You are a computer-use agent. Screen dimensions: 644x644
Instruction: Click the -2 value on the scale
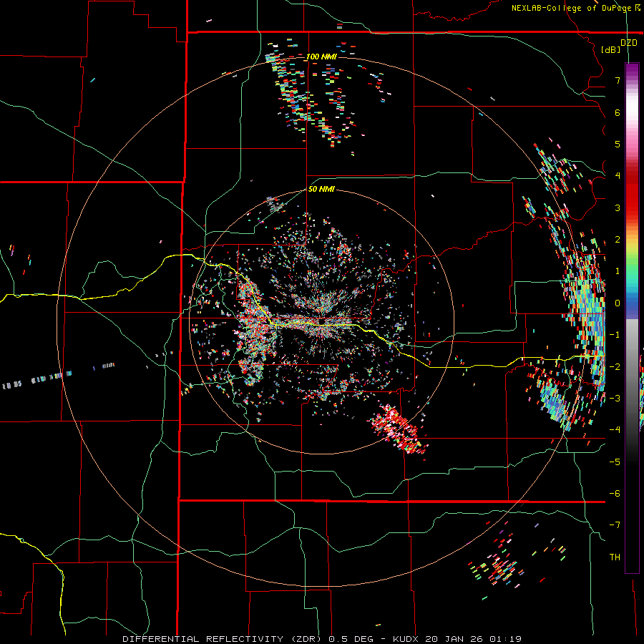coord(615,366)
